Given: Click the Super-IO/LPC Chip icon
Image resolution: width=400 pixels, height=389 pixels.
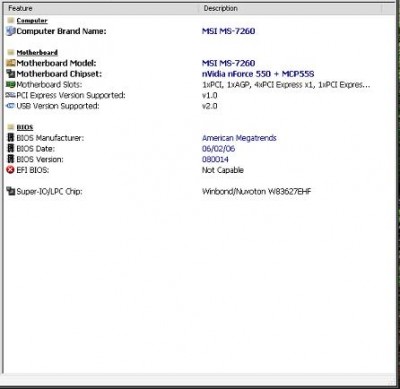Looking at the screenshot, I should [11, 191].
